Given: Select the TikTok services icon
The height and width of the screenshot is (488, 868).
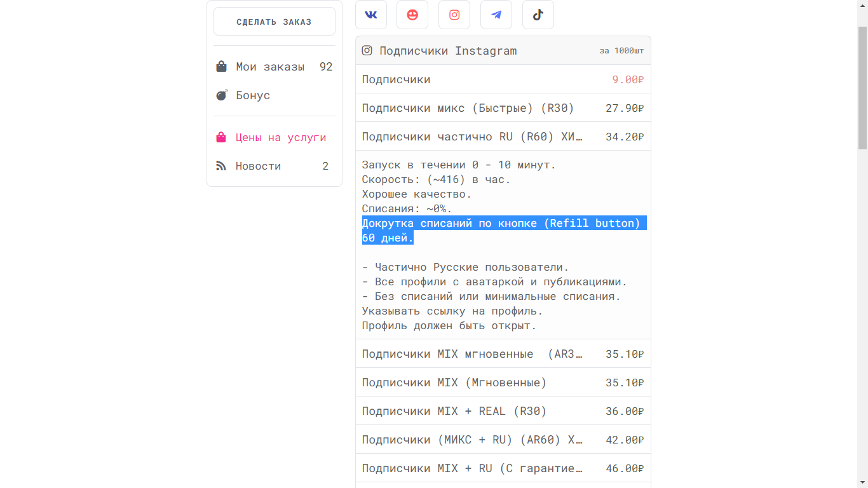Looking at the screenshot, I should tap(538, 15).
